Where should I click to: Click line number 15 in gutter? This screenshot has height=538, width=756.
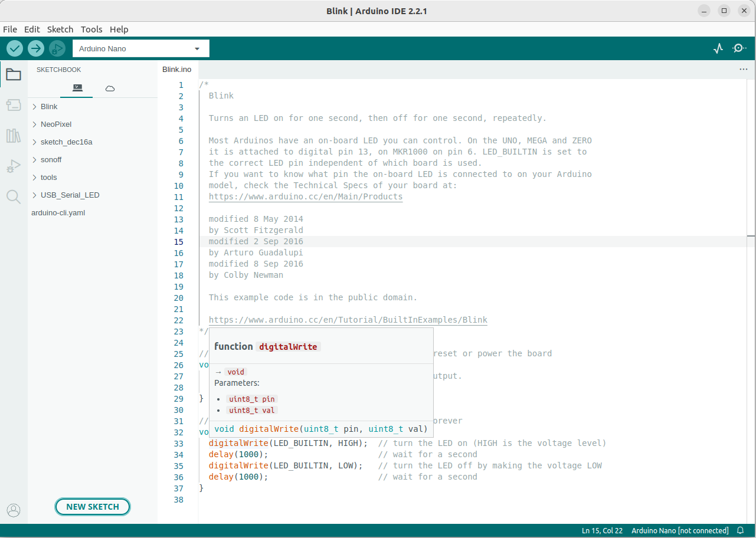point(179,242)
